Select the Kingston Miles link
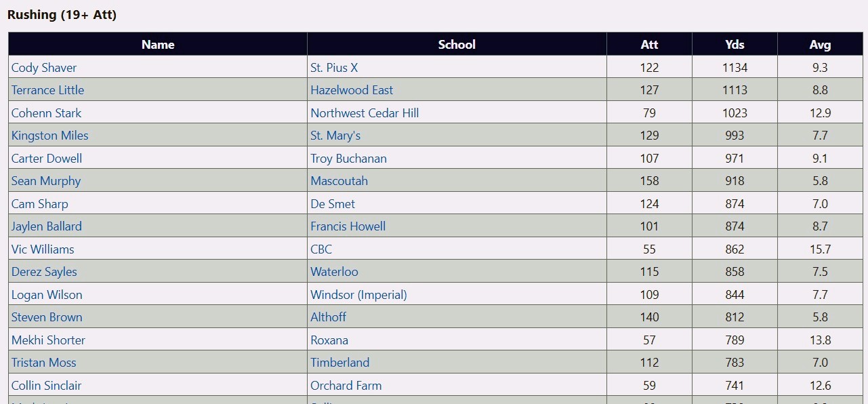Screen dimensions: 868x404 (49, 136)
